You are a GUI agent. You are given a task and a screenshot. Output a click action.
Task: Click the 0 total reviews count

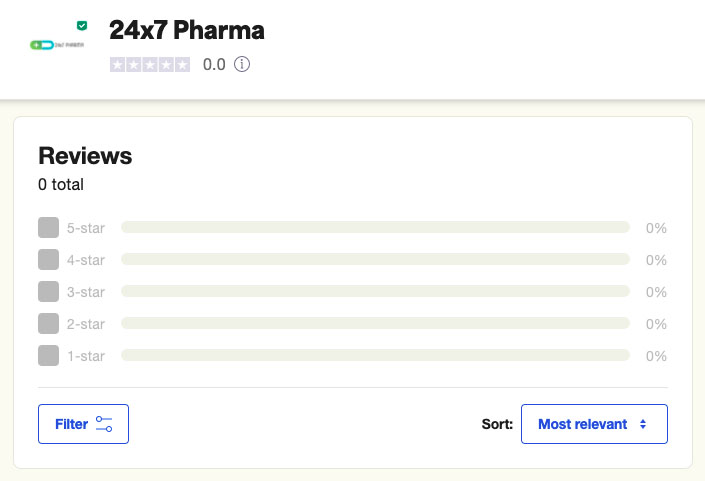click(61, 185)
